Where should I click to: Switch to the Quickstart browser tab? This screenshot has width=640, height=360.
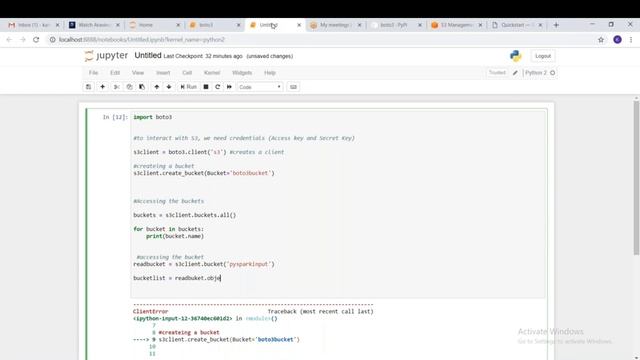point(517,25)
